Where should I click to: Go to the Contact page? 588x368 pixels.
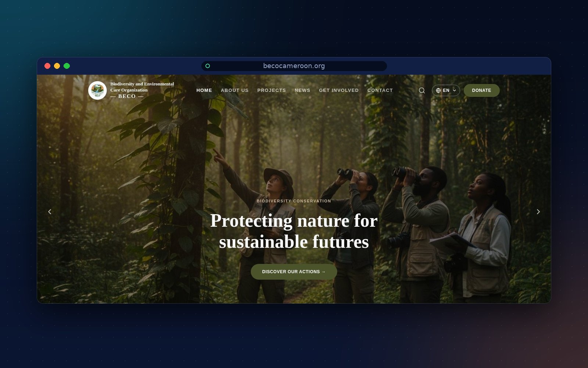click(x=380, y=90)
